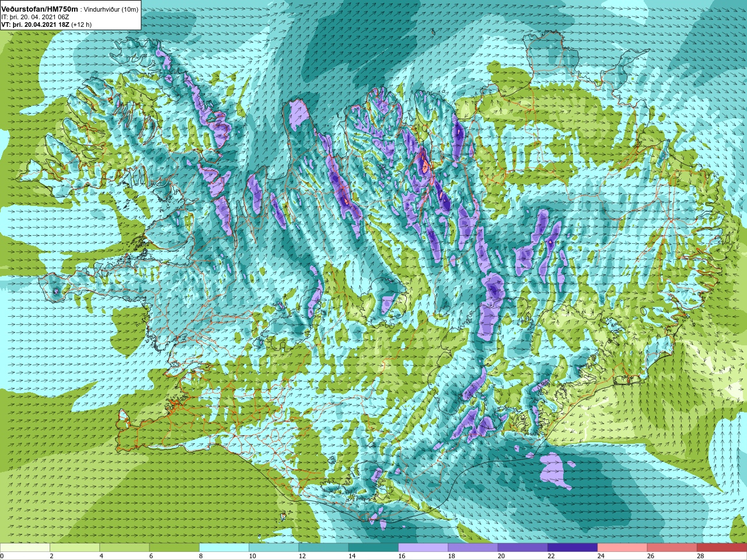Pick the 20–22 violet legend swatch
Viewport: 747px width, 560px height.
[x=523, y=548]
